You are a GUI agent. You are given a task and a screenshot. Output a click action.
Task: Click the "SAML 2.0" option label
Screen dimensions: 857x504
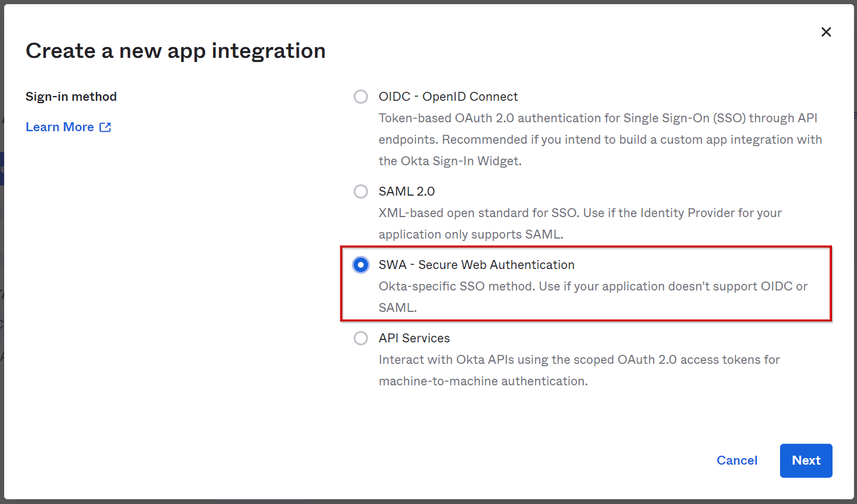pyautogui.click(x=407, y=191)
